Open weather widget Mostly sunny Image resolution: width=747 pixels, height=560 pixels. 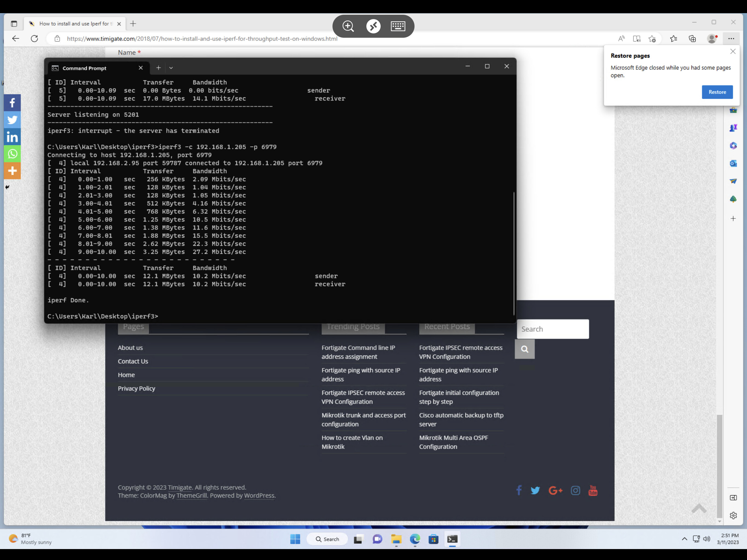coord(30,539)
